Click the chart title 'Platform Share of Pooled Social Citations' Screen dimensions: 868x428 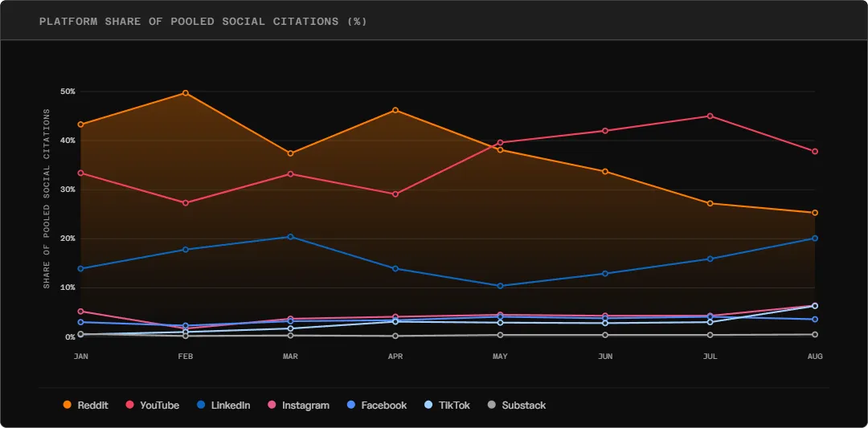coord(203,22)
